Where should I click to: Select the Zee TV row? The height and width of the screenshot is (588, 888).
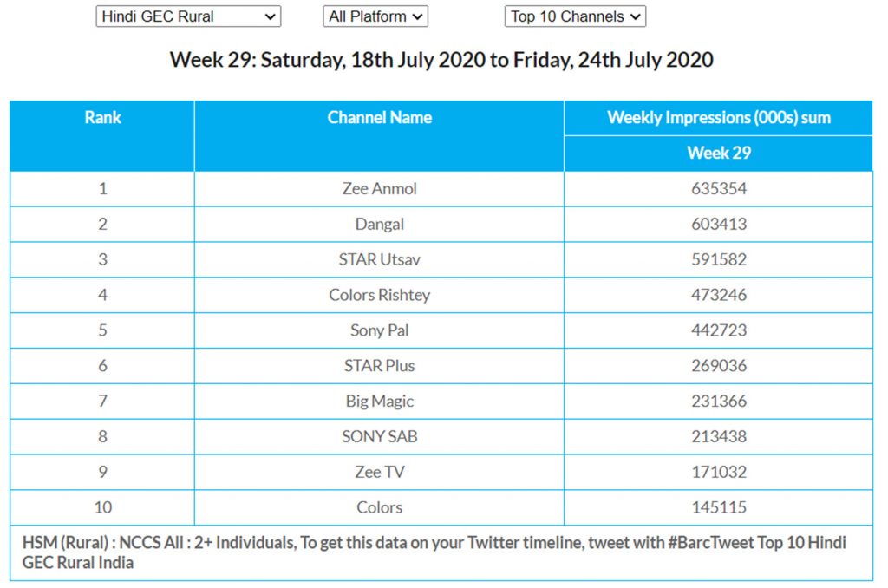(379, 473)
